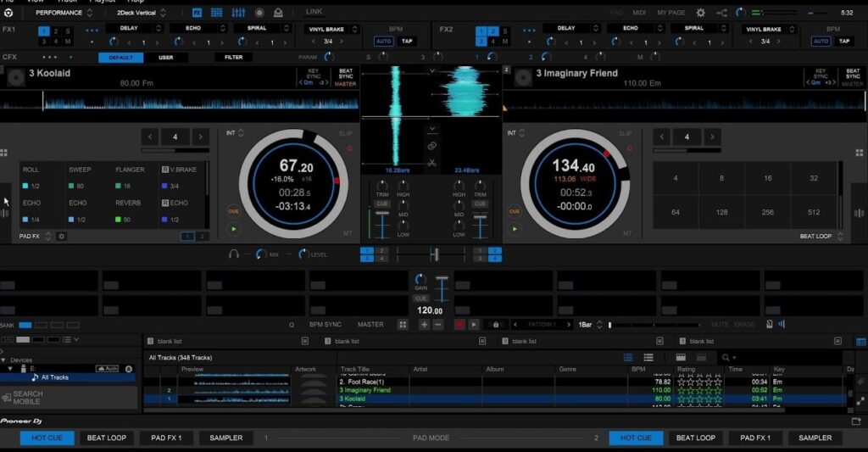Click the FX1 TAP button
This screenshot has height=452, width=868.
[x=407, y=41]
